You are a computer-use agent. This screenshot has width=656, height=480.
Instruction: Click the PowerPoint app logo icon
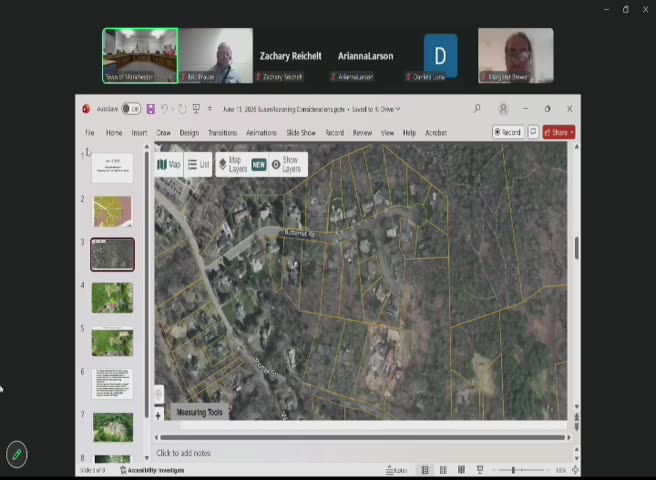pyautogui.click(x=86, y=109)
